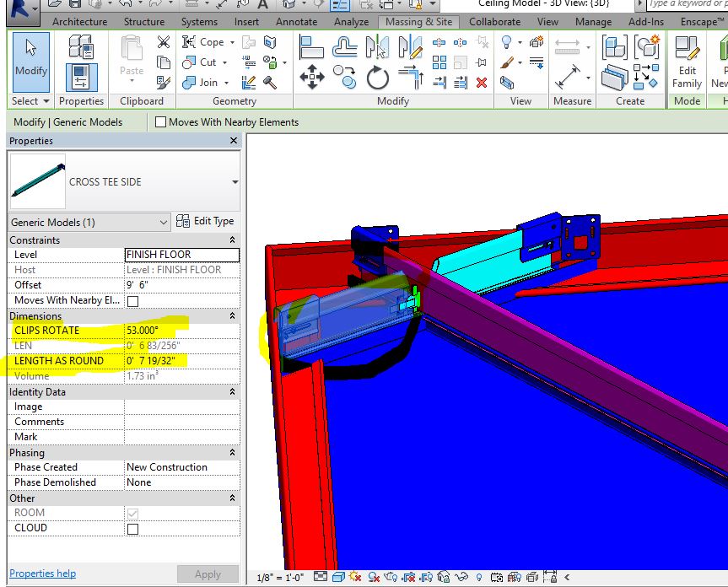Click the Join geometry tool

tap(201, 83)
